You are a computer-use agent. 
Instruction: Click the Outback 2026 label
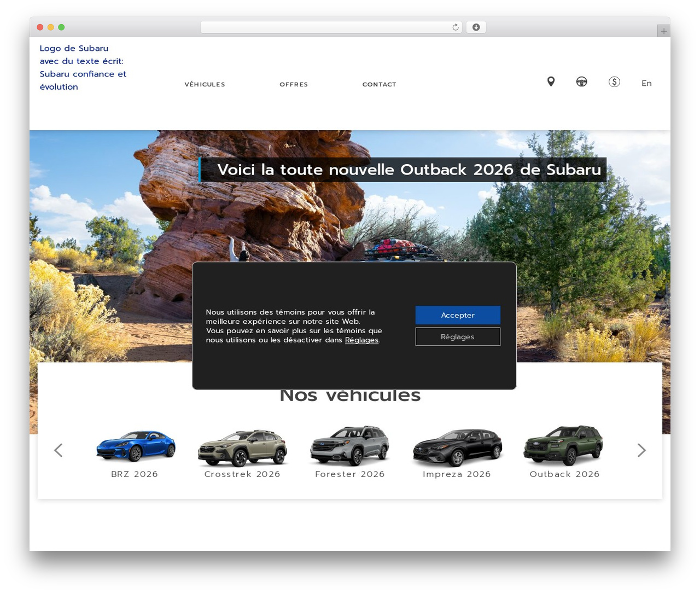point(564,474)
